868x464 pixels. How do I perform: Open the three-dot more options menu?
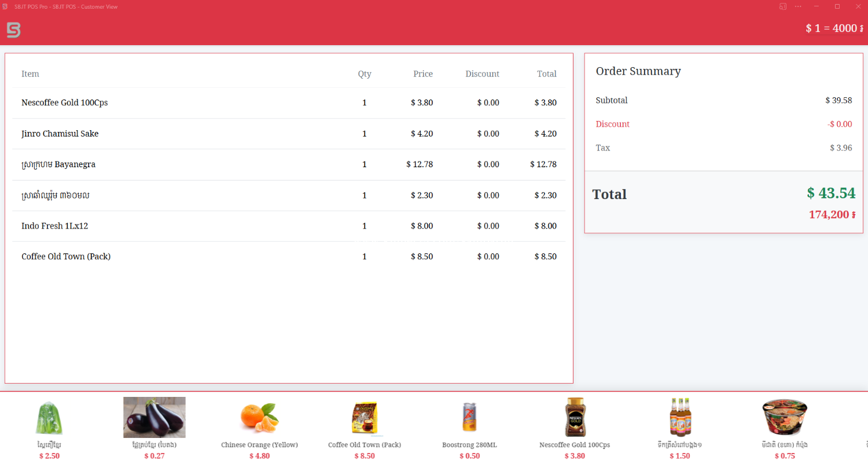pyautogui.click(x=799, y=6)
